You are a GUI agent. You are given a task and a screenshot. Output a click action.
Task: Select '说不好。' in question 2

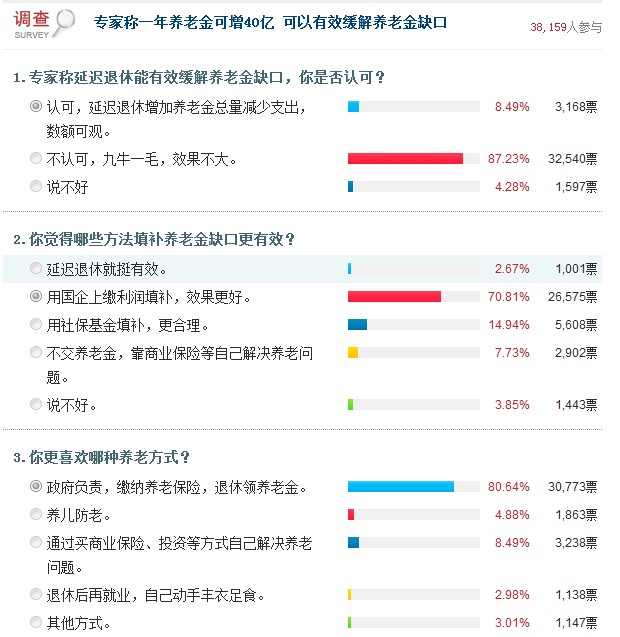coord(37,404)
